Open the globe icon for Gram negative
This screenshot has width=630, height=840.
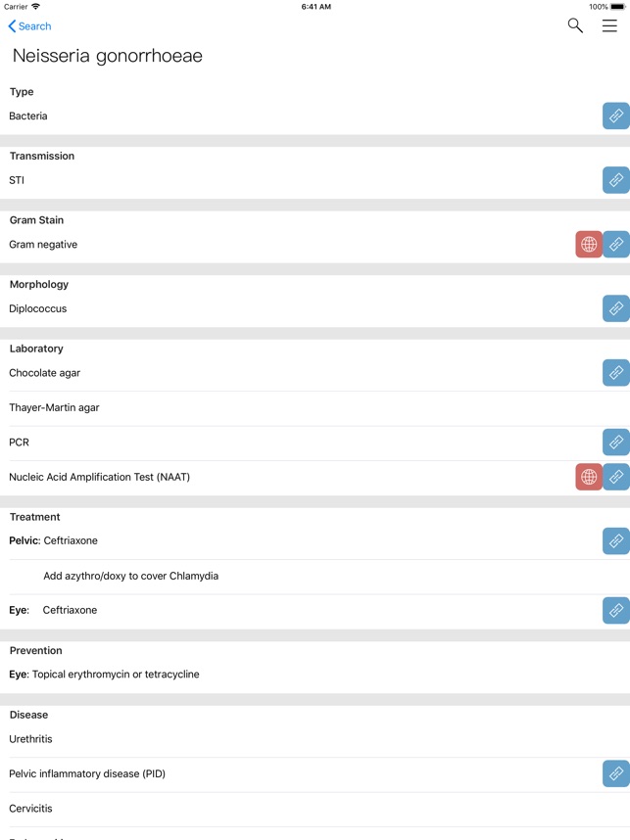point(588,244)
